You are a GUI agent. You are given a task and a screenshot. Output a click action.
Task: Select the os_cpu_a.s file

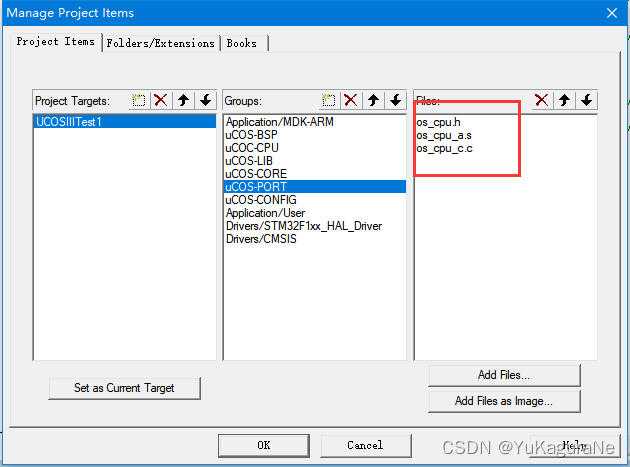click(506, 135)
